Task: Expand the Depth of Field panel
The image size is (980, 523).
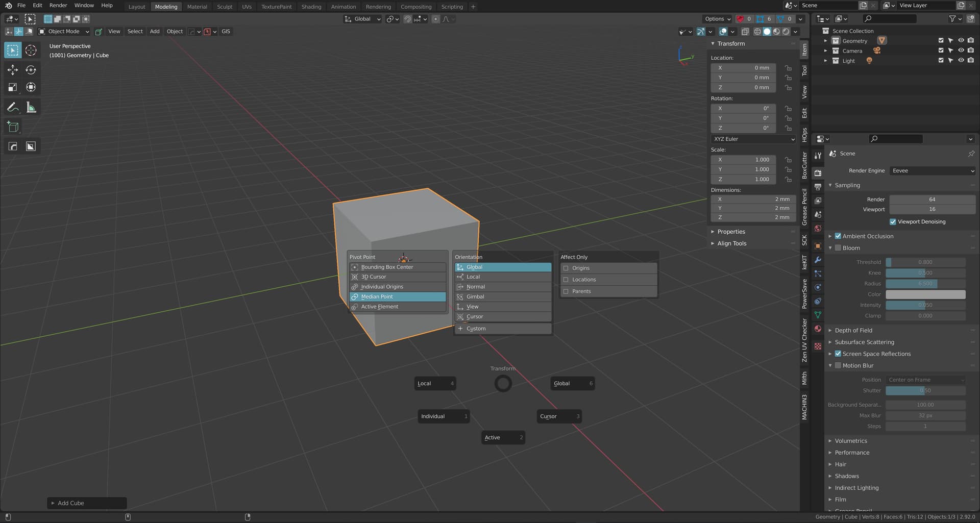Action: [853, 331]
